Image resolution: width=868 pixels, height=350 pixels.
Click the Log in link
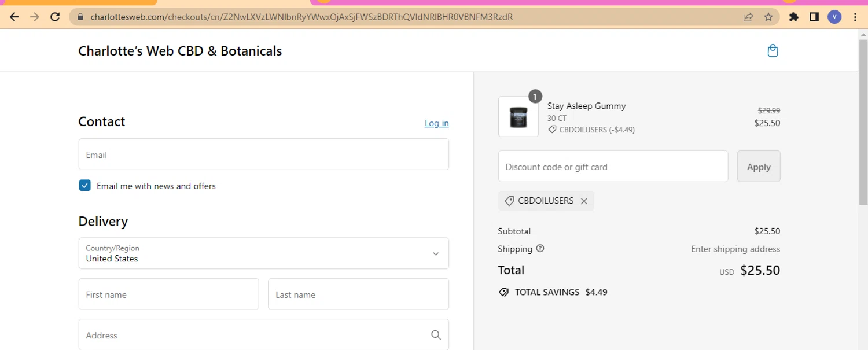pos(436,123)
